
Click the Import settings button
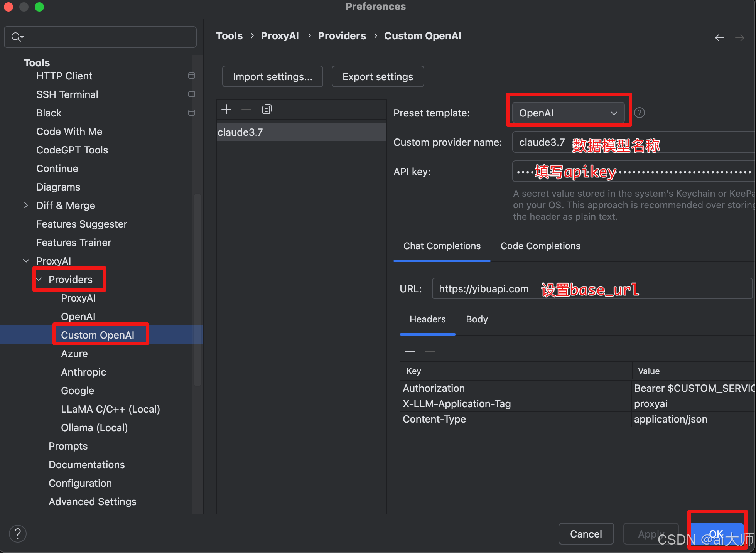[272, 77]
